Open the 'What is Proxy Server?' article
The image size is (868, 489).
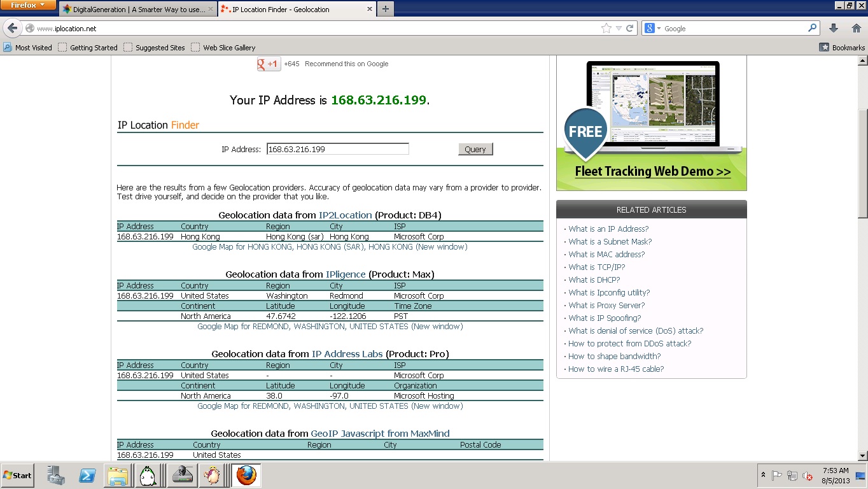click(x=607, y=306)
